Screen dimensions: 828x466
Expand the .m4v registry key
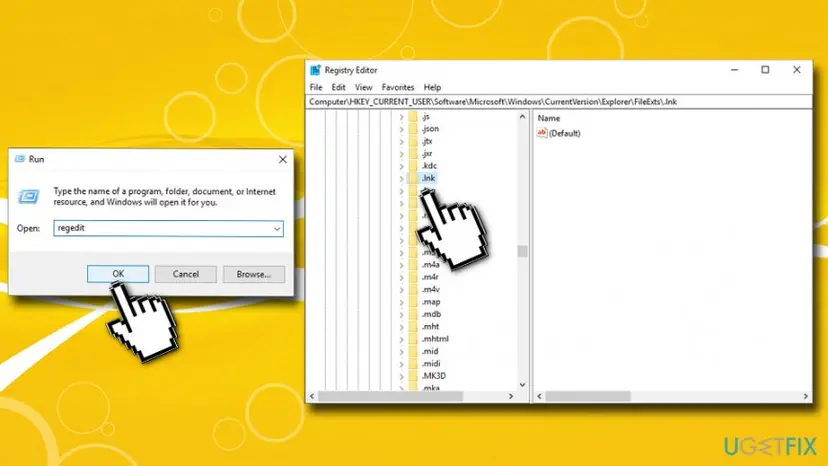[x=401, y=290]
